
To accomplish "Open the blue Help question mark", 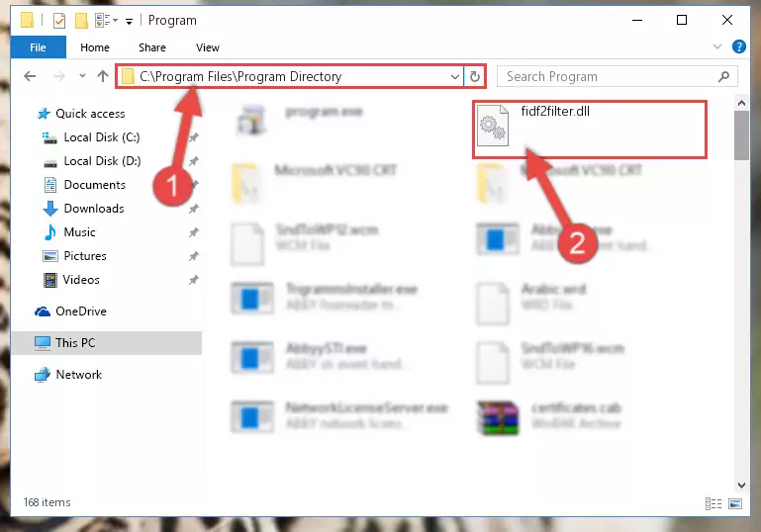I will 738,46.
